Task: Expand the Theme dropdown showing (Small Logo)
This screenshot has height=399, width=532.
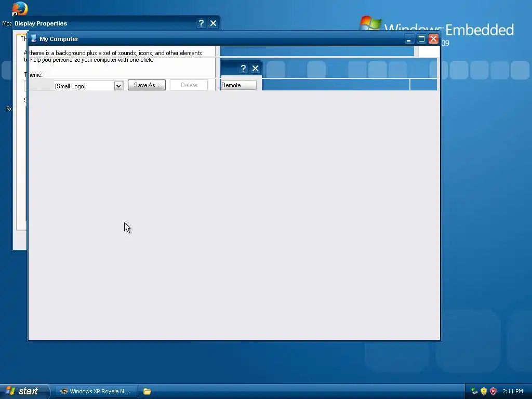Action: (x=118, y=86)
